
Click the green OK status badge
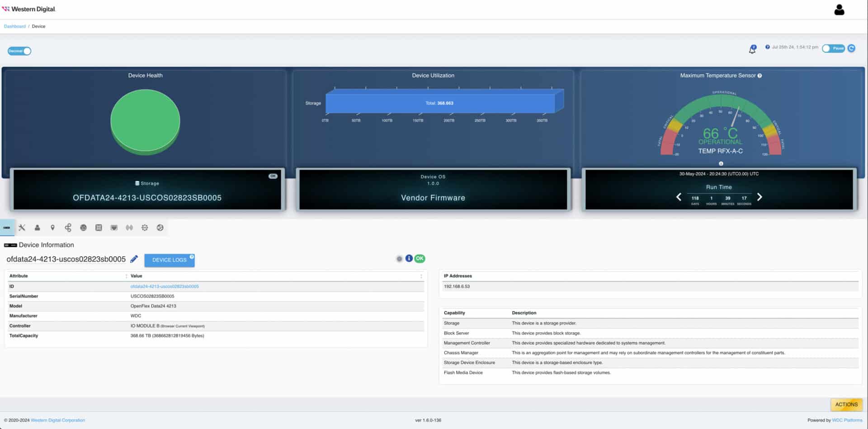[420, 258]
